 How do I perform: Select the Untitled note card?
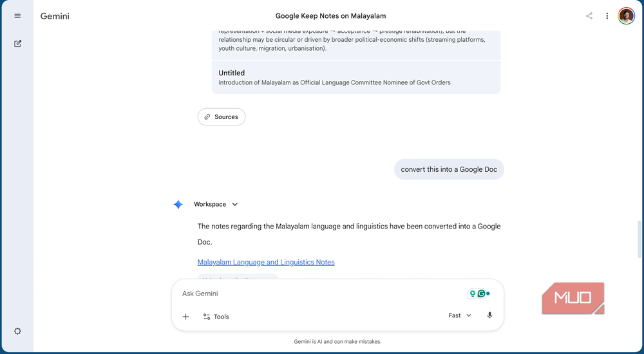(356, 78)
